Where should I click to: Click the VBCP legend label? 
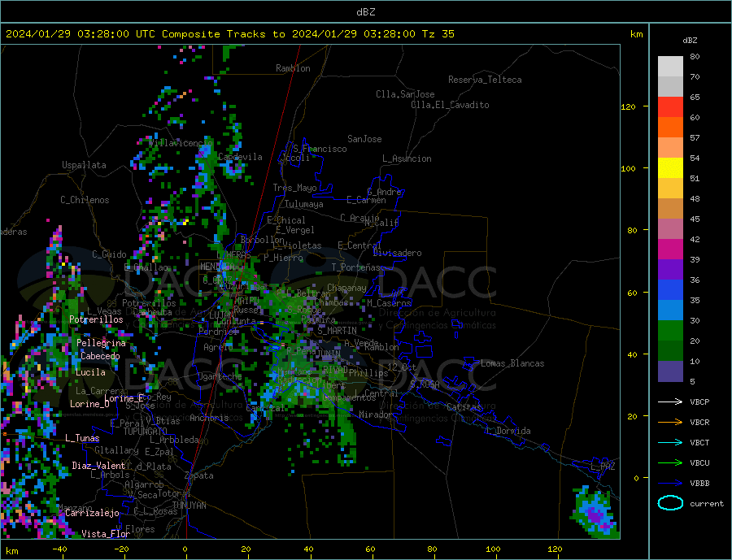click(x=699, y=402)
